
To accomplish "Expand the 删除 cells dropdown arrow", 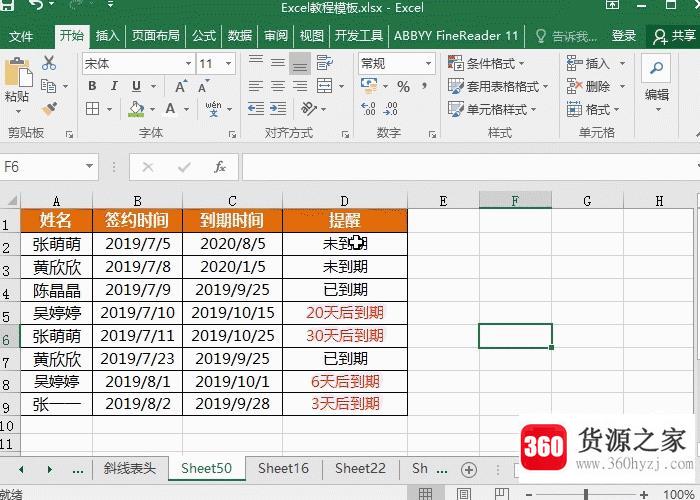I will (x=622, y=86).
